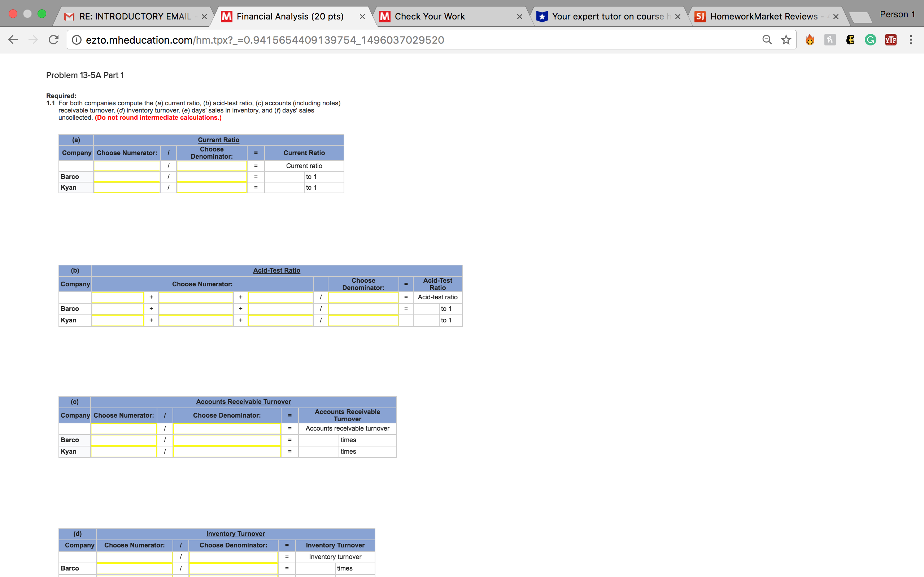Click Kyan's Accounts Receivable denominator cell
Viewport: 924px width, 577px height.
pyautogui.click(x=226, y=452)
